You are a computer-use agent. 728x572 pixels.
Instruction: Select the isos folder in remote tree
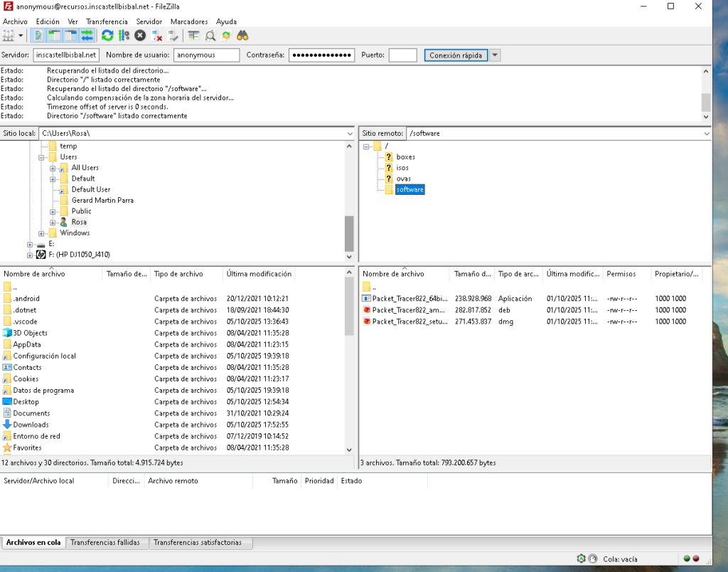pyautogui.click(x=402, y=168)
